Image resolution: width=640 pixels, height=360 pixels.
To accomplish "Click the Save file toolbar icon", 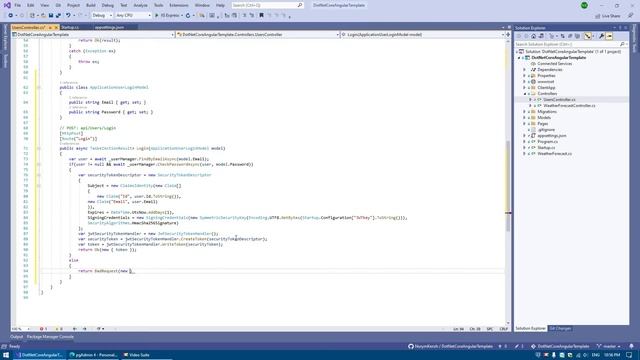I will [51, 16].
